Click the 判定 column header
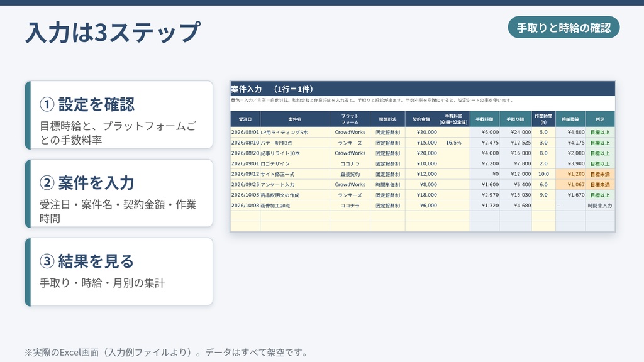Screen dimensions: 644x362 (600, 119)
